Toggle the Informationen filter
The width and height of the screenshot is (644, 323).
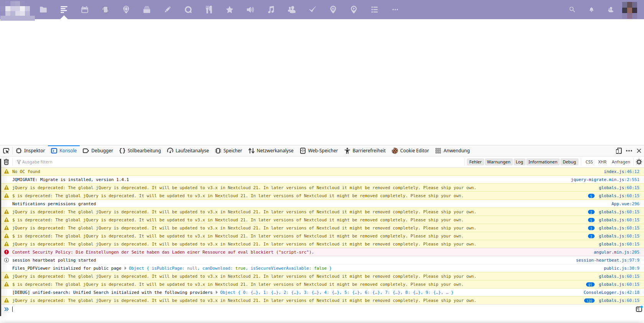[x=543, y=162]
